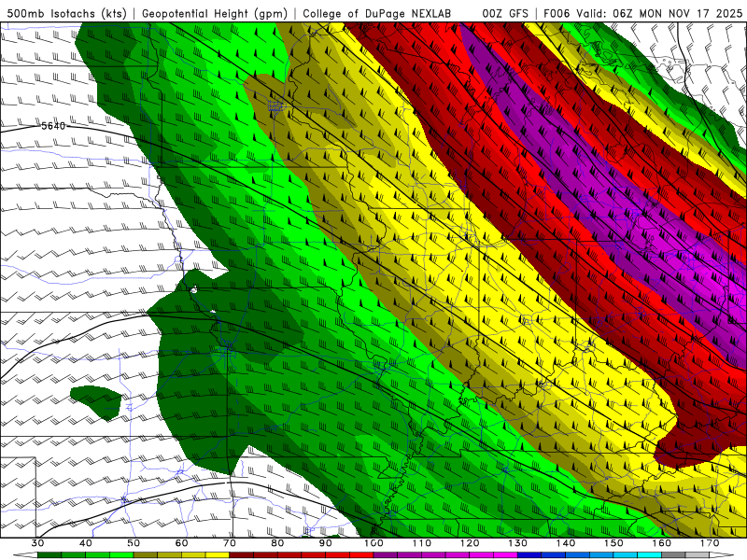747x560 pixels.
Task: Click the '110' color scale label
Action: (422, 543)
